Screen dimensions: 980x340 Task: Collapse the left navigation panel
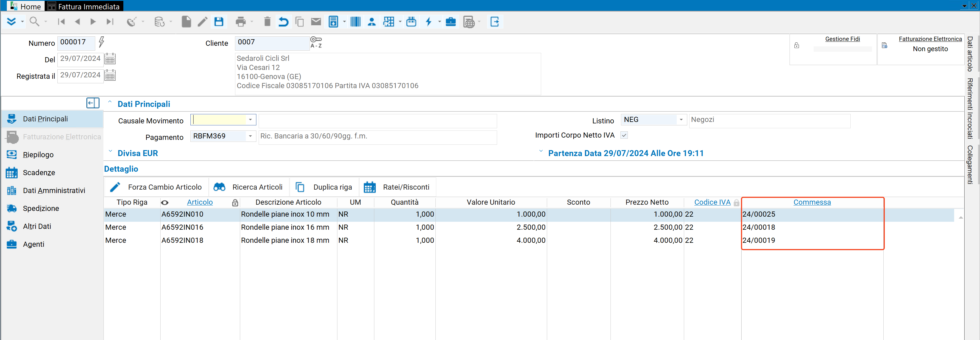point(93,103)
